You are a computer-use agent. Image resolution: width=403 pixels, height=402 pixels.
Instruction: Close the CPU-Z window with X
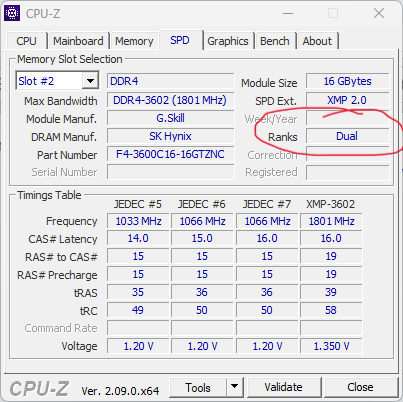click(x=379, y=13)
